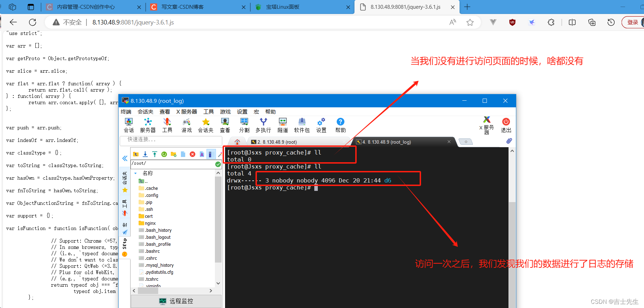
Task: Open the 软件包 (Packages) toolbar icon
Action: 302,125
